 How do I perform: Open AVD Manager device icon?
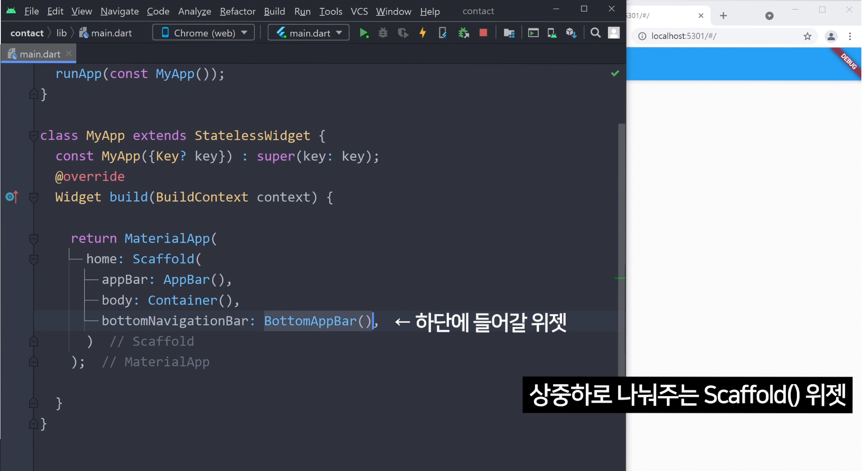pyautogui.click(x=552, y=33)
